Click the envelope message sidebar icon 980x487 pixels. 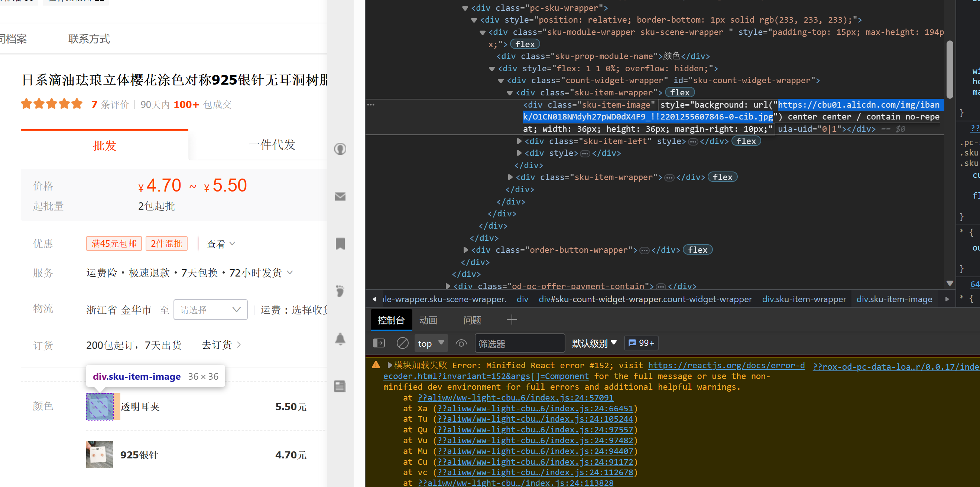[340, 196]
